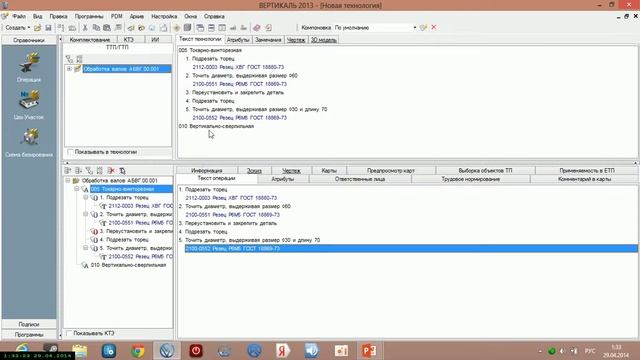The width and height of the screenshot is (640, 360).
Task: Open the Настройка menu
Action: tap(164, 16)
